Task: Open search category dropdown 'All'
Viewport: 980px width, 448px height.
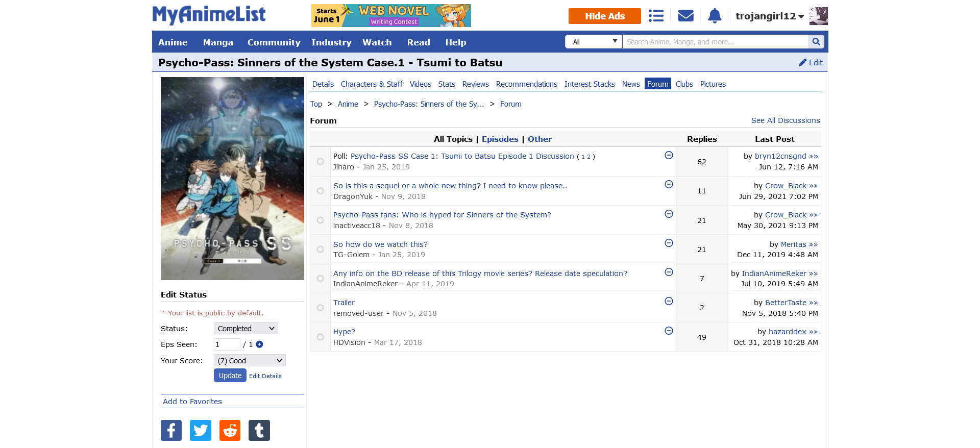Action: point(594,42)
